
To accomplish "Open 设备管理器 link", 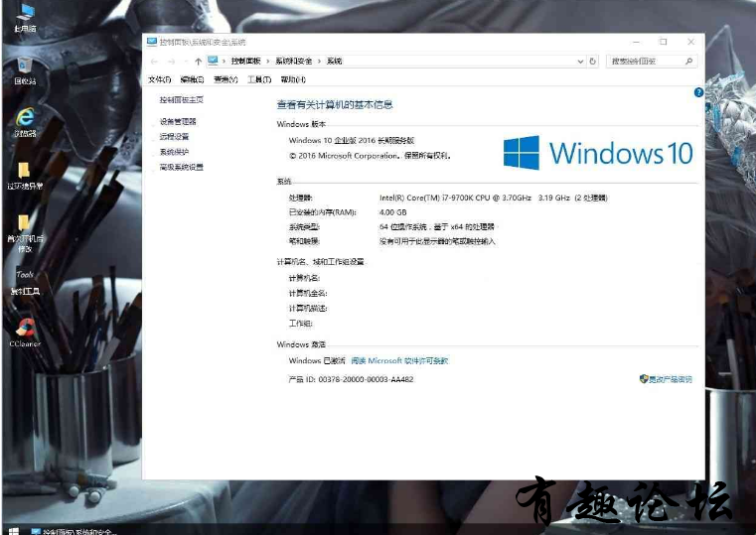I will [x=178, y=121].
